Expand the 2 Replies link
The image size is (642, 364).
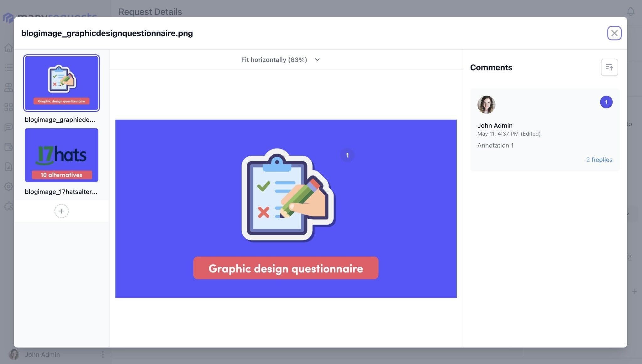pos(599,160)
